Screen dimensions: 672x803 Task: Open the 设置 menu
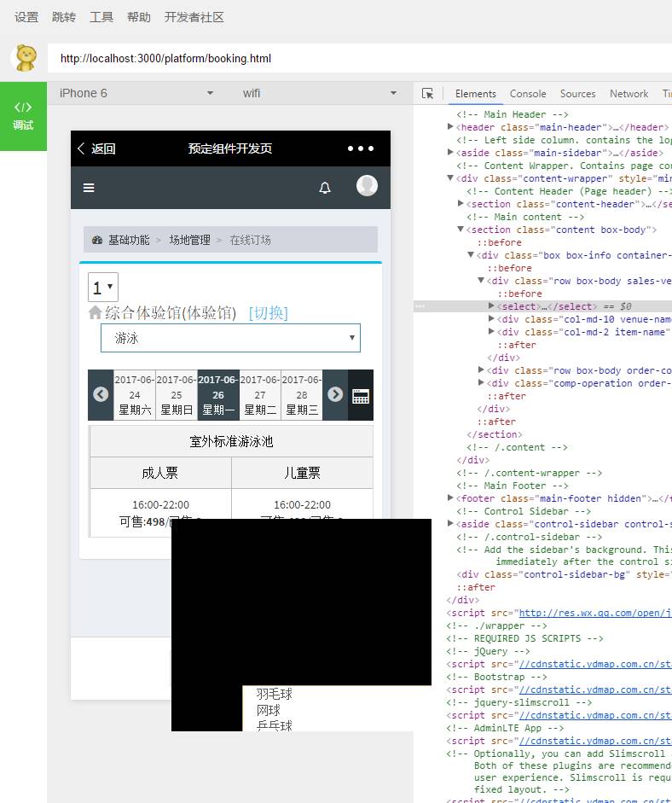click(26, 17)
